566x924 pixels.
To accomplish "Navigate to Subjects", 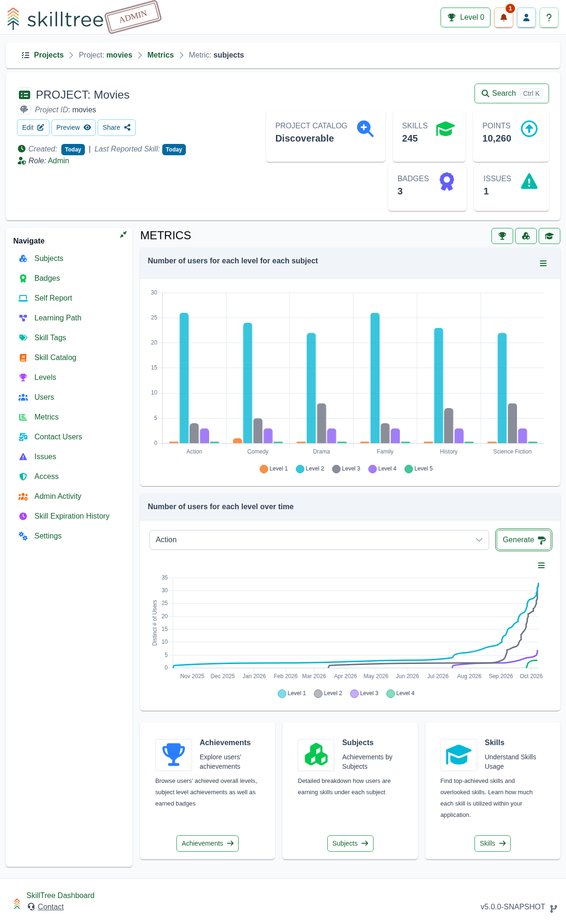I will pos(49,259).
